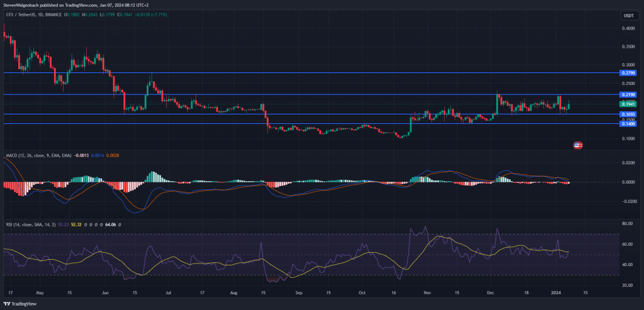This screenshot has height=310, width=644.
Task: Click the Aug label on time axis
Action: [234, 293]
